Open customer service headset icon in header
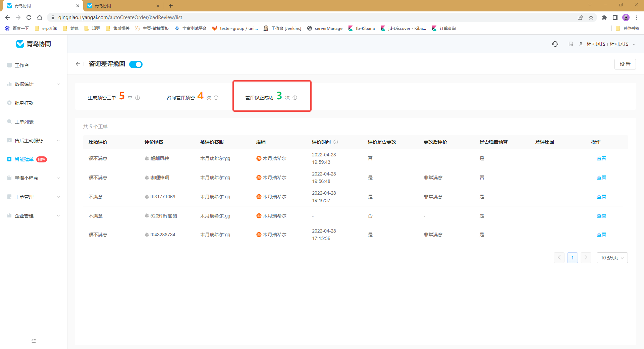644x349 pixels. point(555,44)
